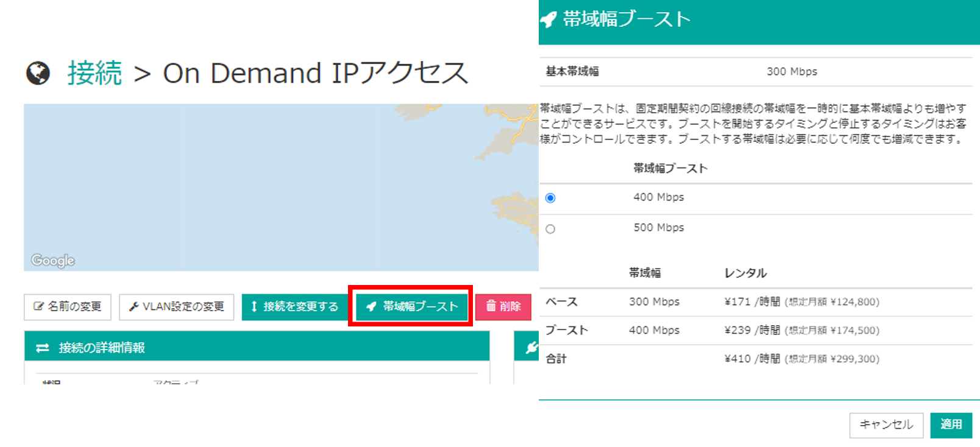Choose the 500 Mbps radio button
The height and width of the screenshot is (447, 980).
click(550, 229)
